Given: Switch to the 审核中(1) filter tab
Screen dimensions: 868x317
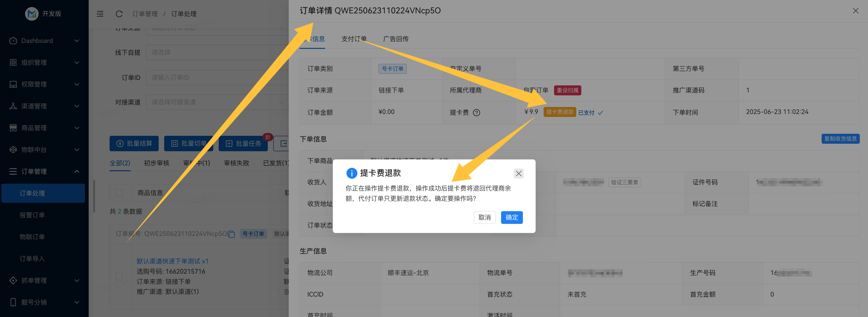Looking at the screenshot, I should coord(196,163).
